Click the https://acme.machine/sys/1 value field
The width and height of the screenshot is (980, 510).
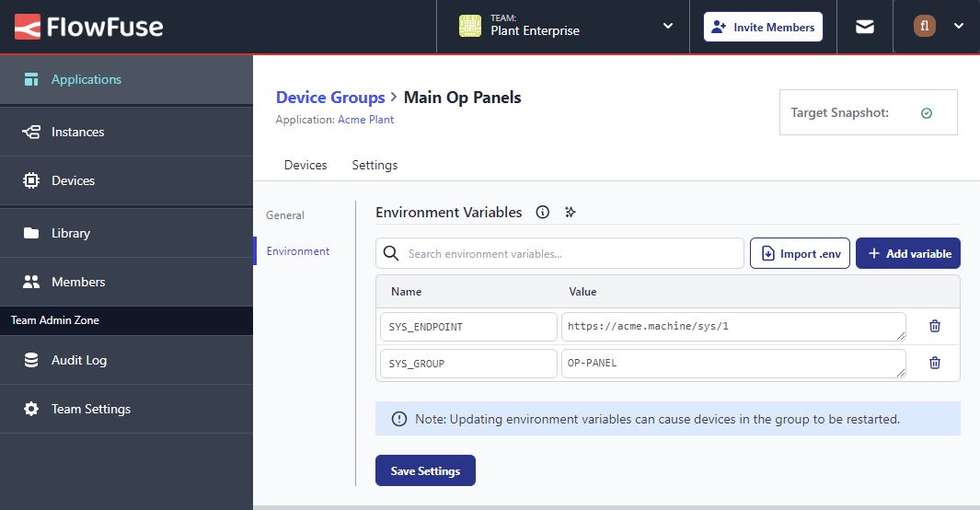[x=733, y=327]
